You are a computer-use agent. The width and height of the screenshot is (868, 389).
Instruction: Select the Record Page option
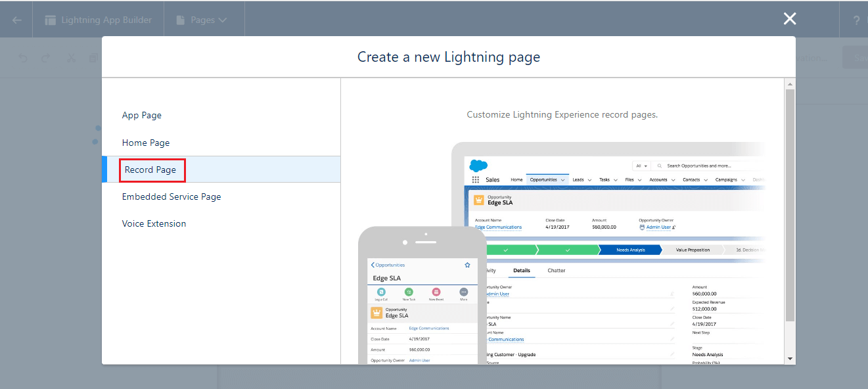pos(152,170)
